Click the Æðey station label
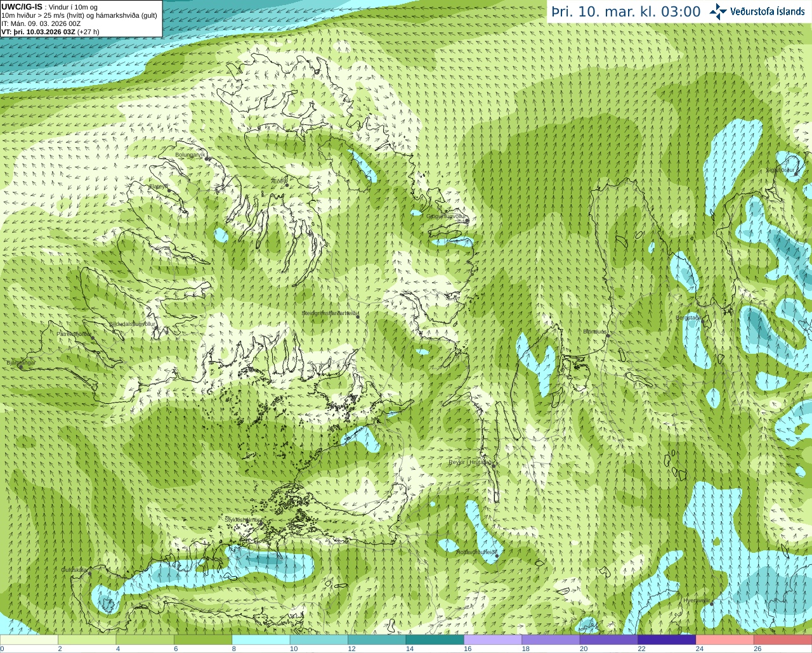 pos(279,181)
